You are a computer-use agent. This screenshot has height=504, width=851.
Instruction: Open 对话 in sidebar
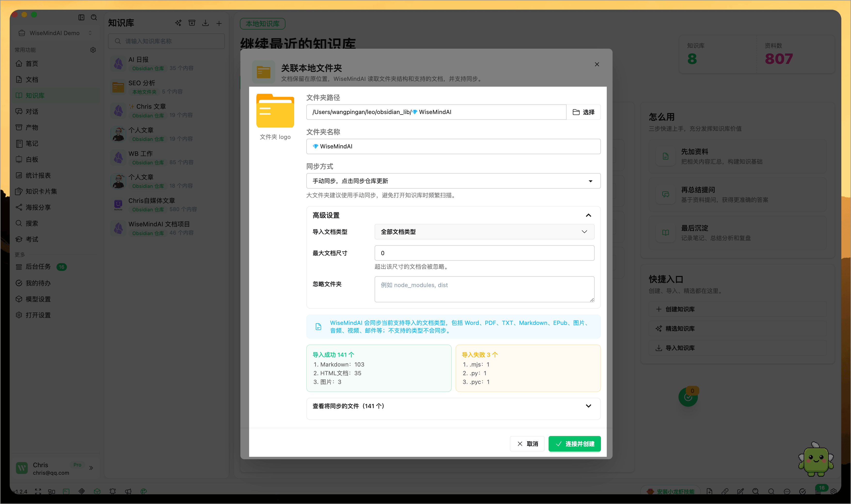[55, 111]
